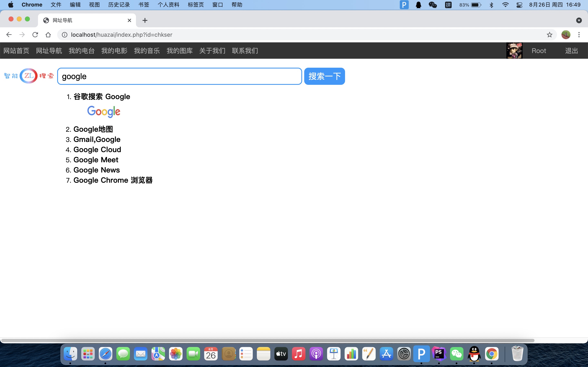
Task: Click the back arrow navigation icon
Action: coord(9,35)
